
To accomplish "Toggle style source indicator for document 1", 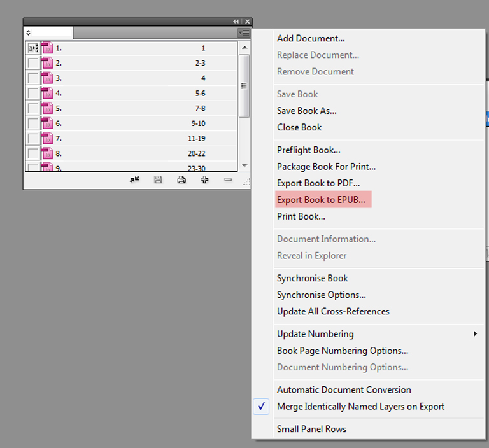I will pos(33,48).
